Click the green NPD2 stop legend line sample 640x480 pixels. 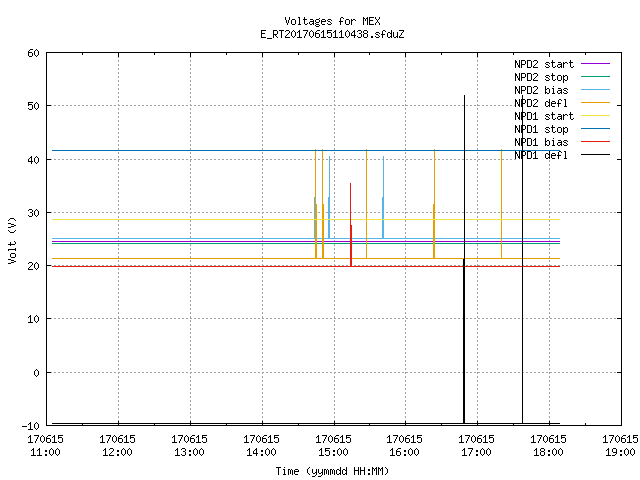click(596, 76)
